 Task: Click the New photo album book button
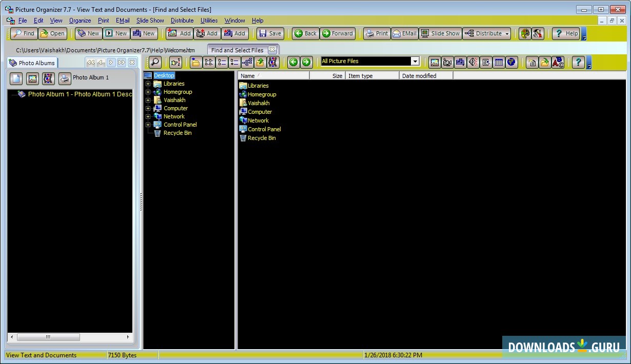coord(88,33)
